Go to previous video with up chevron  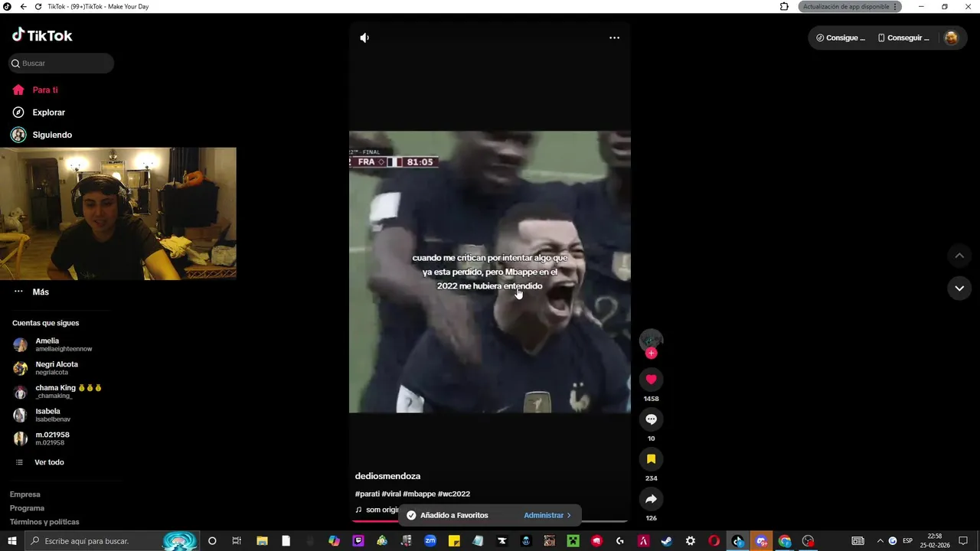959,256
